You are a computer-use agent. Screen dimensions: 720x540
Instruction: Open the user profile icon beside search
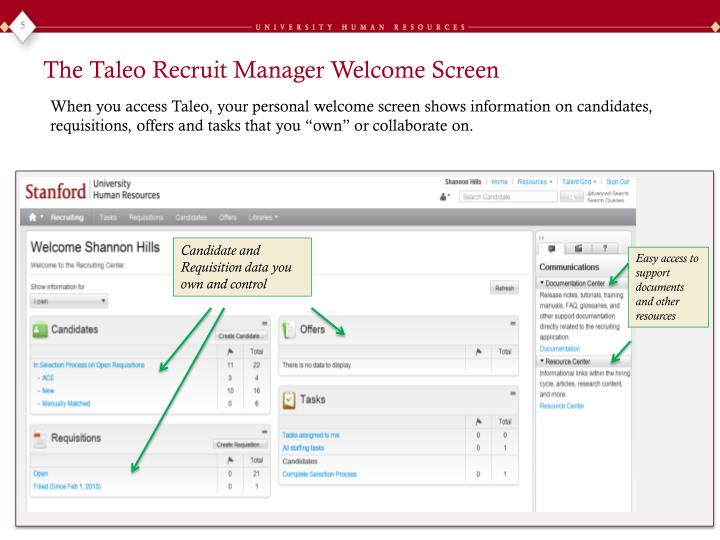443,197
